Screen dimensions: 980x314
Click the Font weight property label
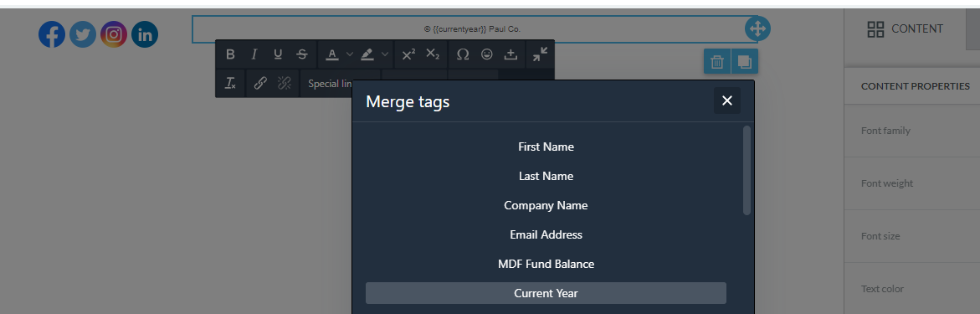click(887, 183)
